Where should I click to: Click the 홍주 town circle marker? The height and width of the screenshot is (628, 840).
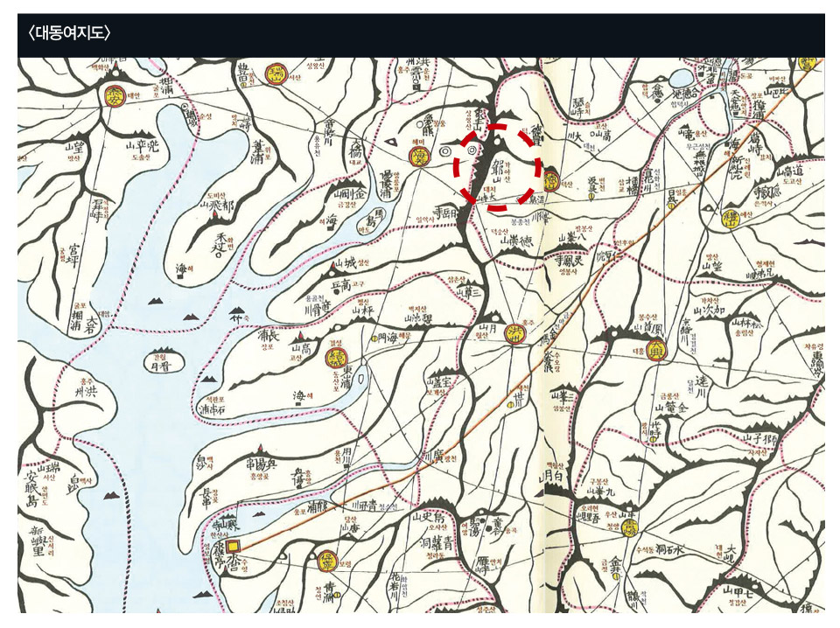click(x=515, y=334)
